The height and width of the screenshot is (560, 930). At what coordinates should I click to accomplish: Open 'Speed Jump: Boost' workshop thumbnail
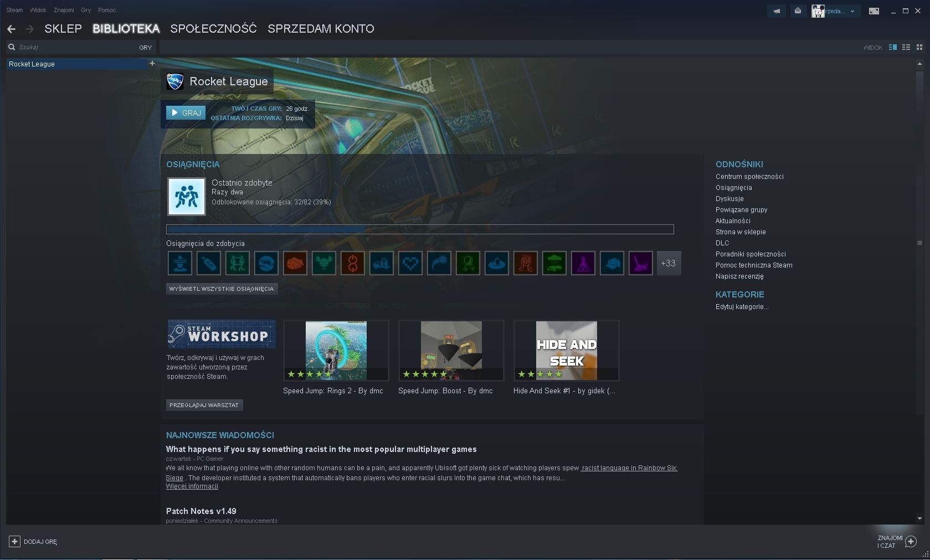coord(451,351)
